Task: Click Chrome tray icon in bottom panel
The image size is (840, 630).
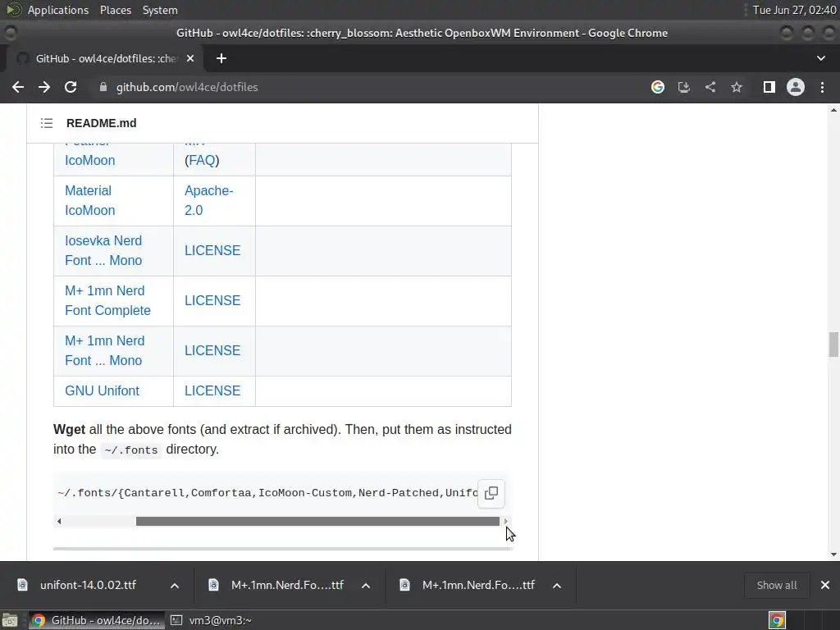Action: tap(777, 620)
